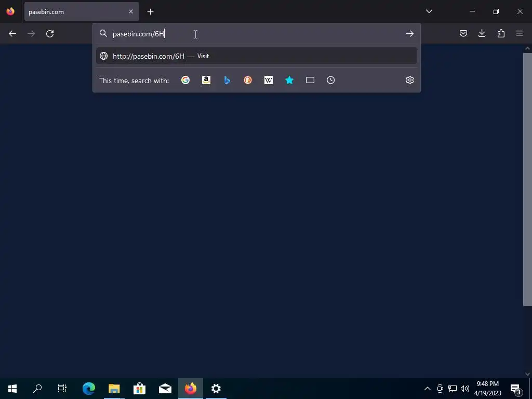Viewport: 532px width, 399px height.
Task: Open Firefox View
Action: click(10, 11)
